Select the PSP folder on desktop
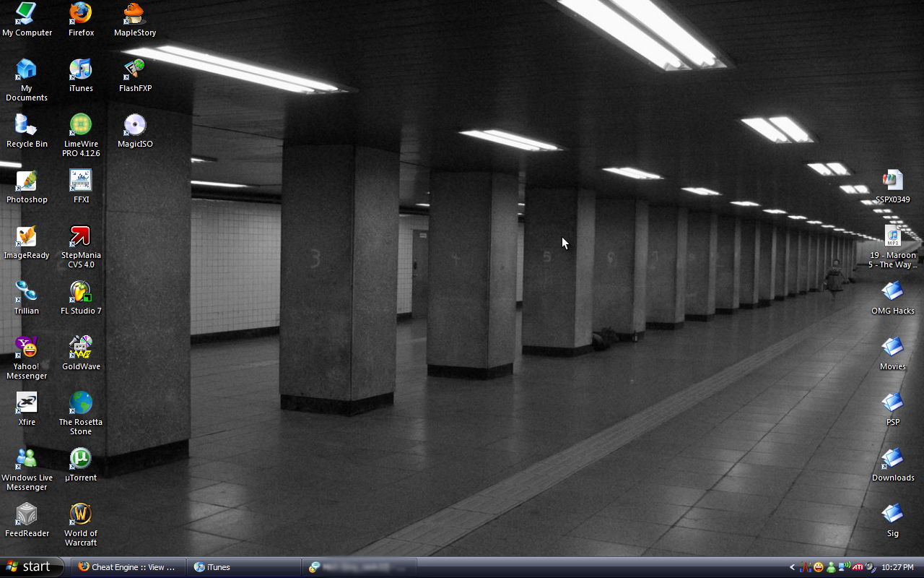Viewport: 924px width, 578px height. pyautogui.click(x=893, y=409)
